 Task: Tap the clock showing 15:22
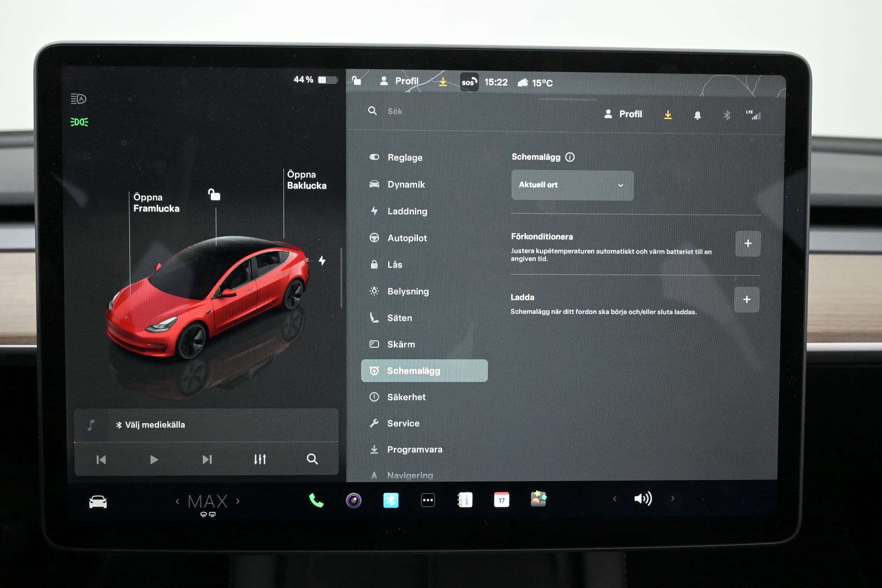(496, 82)
